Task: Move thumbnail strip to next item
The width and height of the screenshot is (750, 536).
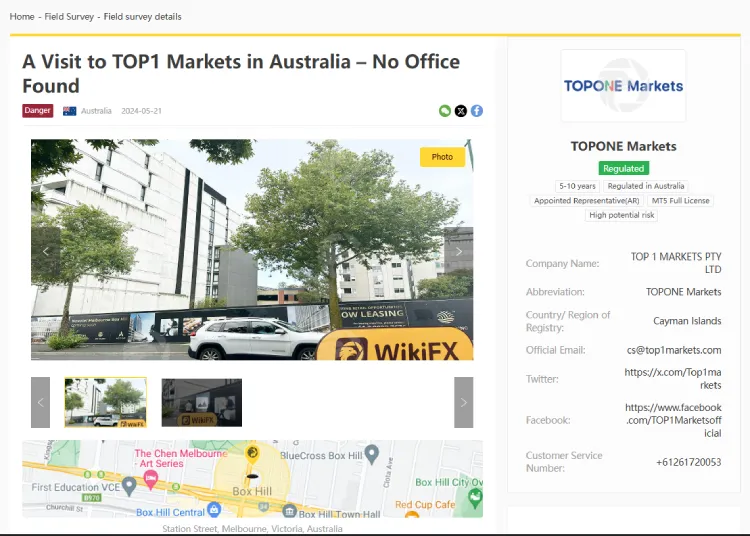Action: pos(463,403)
